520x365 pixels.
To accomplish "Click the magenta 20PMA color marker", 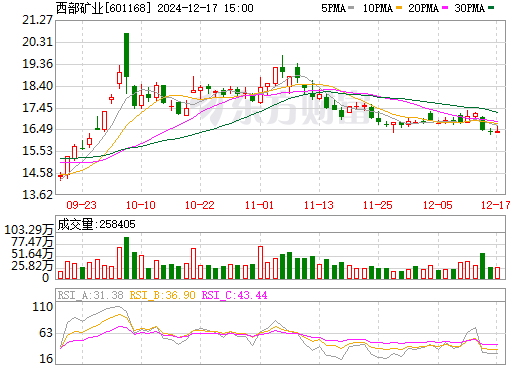I will point(445,8).
